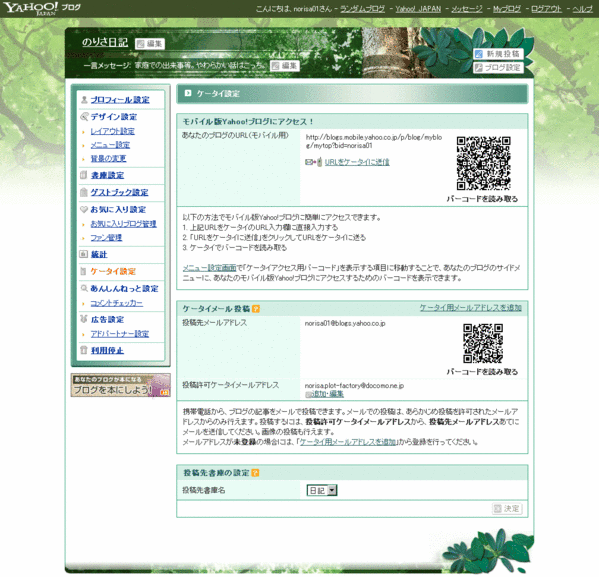Click the small icon beside 追加・編集
Screen dimensions: 599x577
[x=308, y=394]
